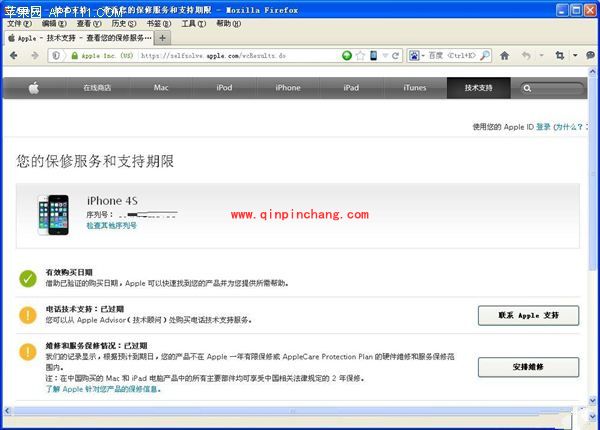Screen dimensions: 600x430
Task: Open the 查看 menu
Action: coord(89,24)
